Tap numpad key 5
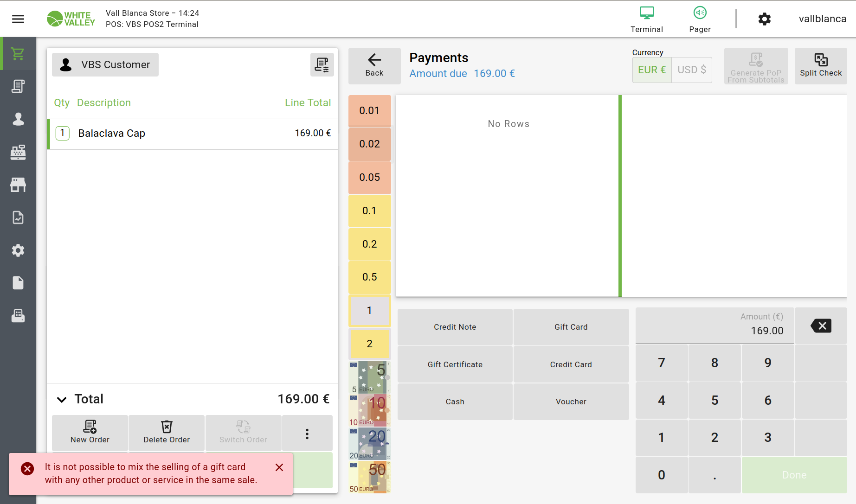The width and height of the screenshot is (856, 504). click(x=715, y=401)
